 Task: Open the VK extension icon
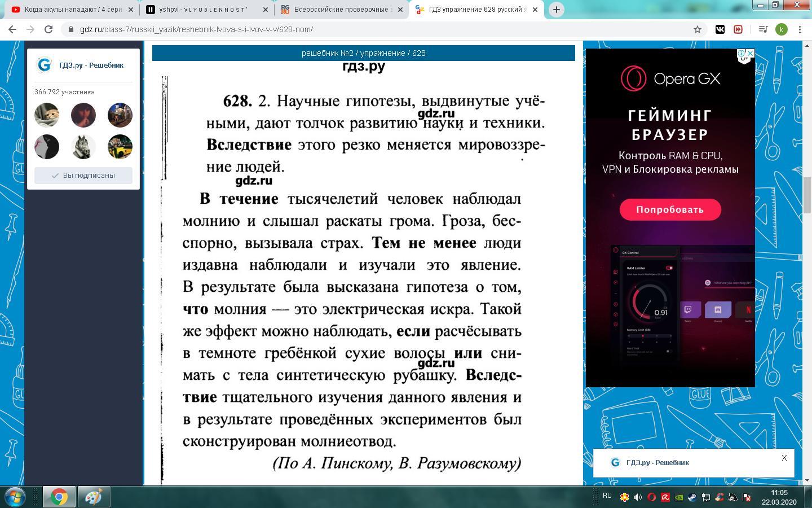[720, 29]
